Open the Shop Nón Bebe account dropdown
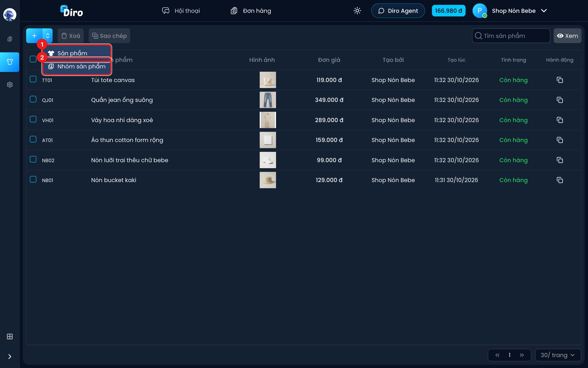This screenshot has width=588, height=368. click(519, 11)
